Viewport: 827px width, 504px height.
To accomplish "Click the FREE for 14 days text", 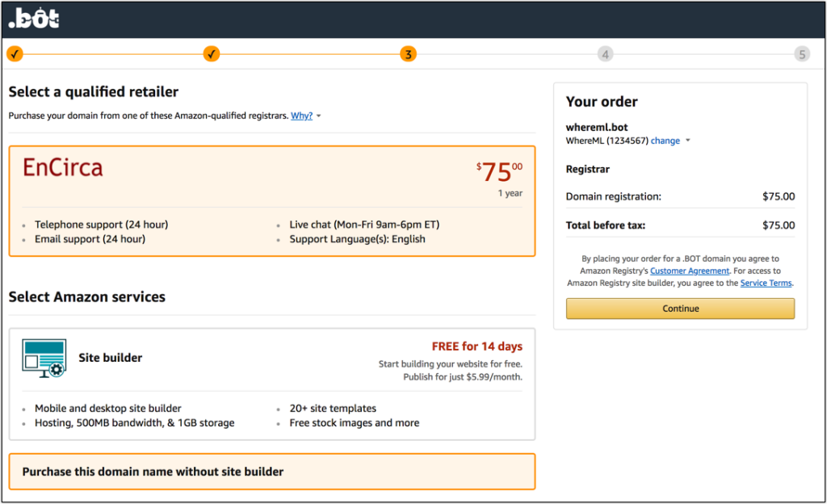I will [x=476, y=346].
